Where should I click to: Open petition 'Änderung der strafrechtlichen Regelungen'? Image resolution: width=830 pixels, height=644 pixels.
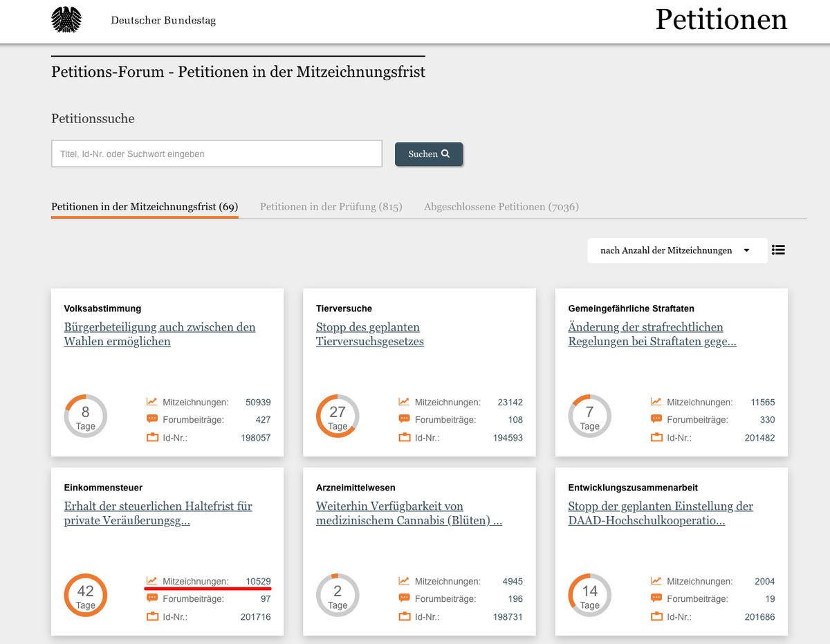(x=652, y=334)
